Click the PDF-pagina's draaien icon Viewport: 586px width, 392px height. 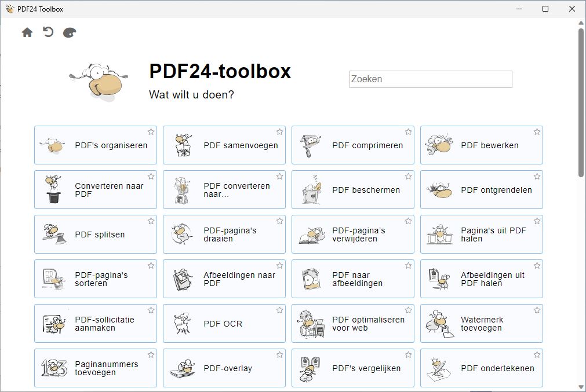(x=182, y=234)
